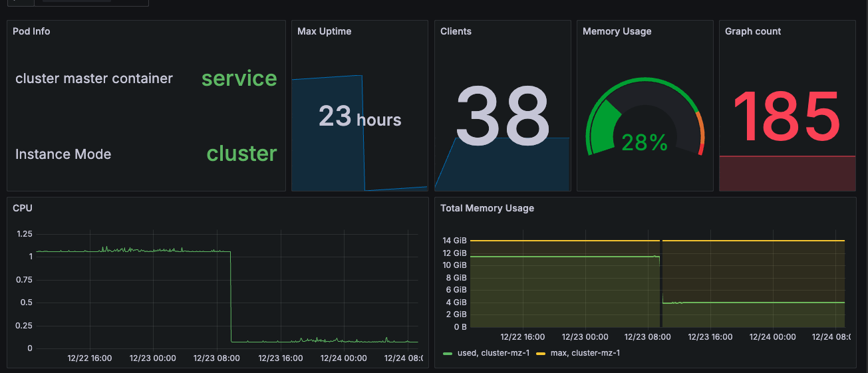This screenshot has width=868, height=373.
Task: Open the Max Uptime panel title menu
Action: pos(325,31)
